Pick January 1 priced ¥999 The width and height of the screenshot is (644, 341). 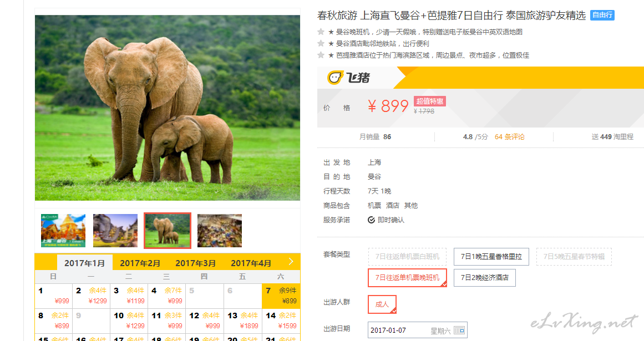(53, 296)
